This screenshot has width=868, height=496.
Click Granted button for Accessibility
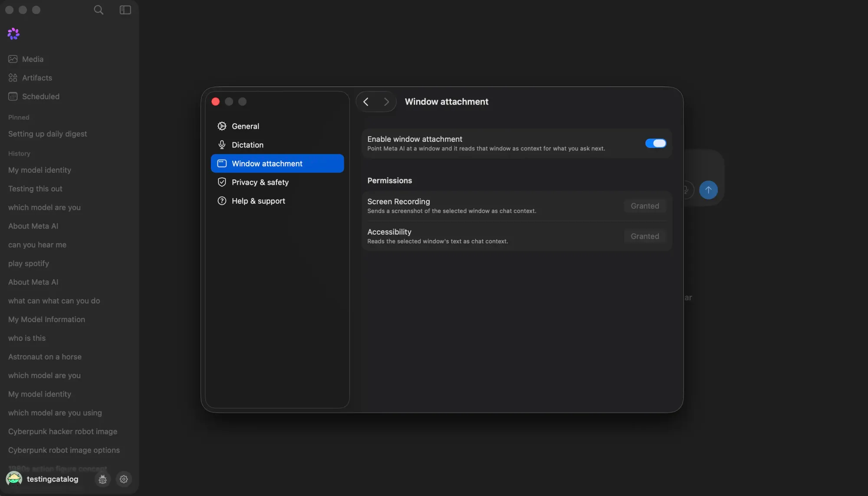[645, 236]
